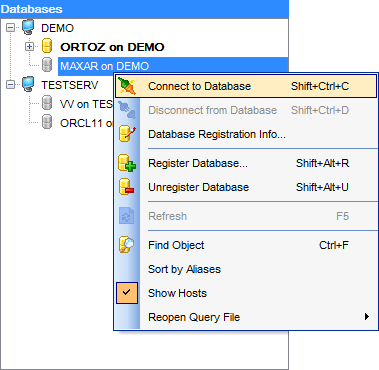Click the Connect to Database plug icon
The image size is (379, 370).
coord(127,86)
